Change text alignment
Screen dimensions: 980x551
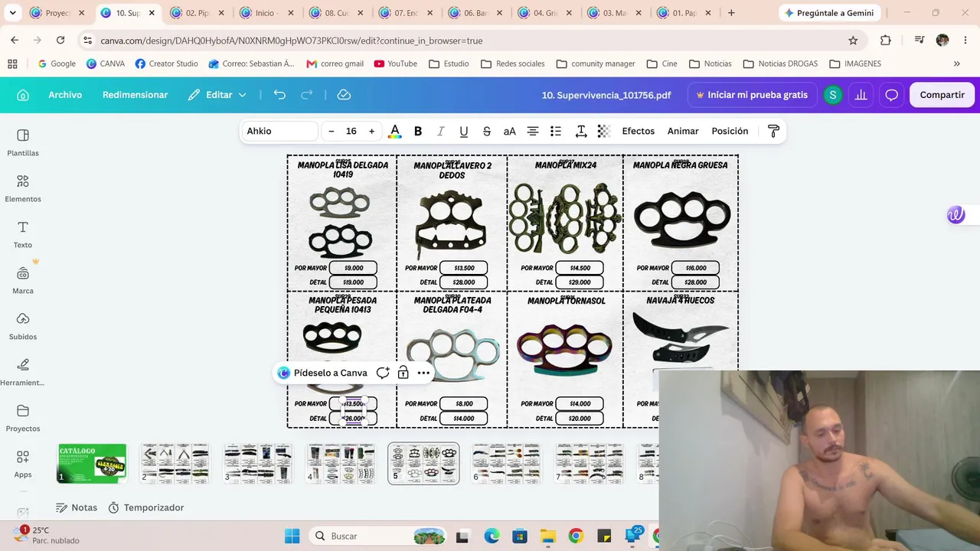coord(533,132)
